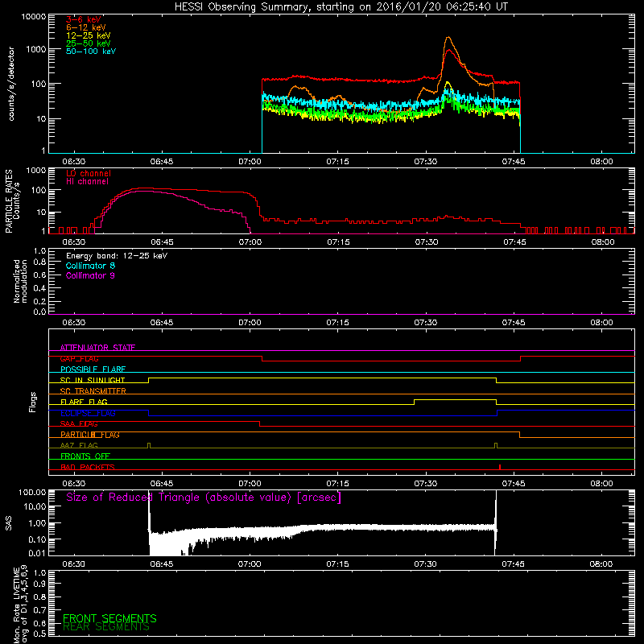Select the 'HI channel' legend label
Screen dimensions: 644x644
pos(87,182)
